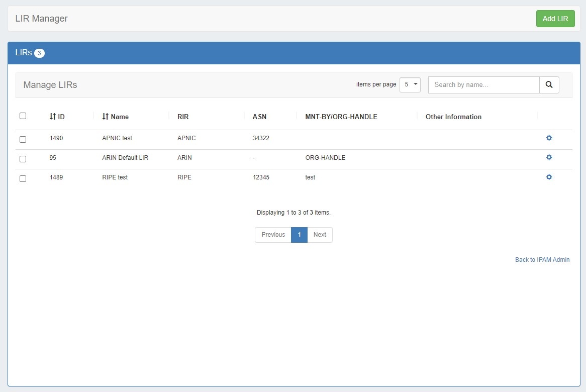Click the RIR column header
This screenshot has width=586, height=392.
point(183,117)
